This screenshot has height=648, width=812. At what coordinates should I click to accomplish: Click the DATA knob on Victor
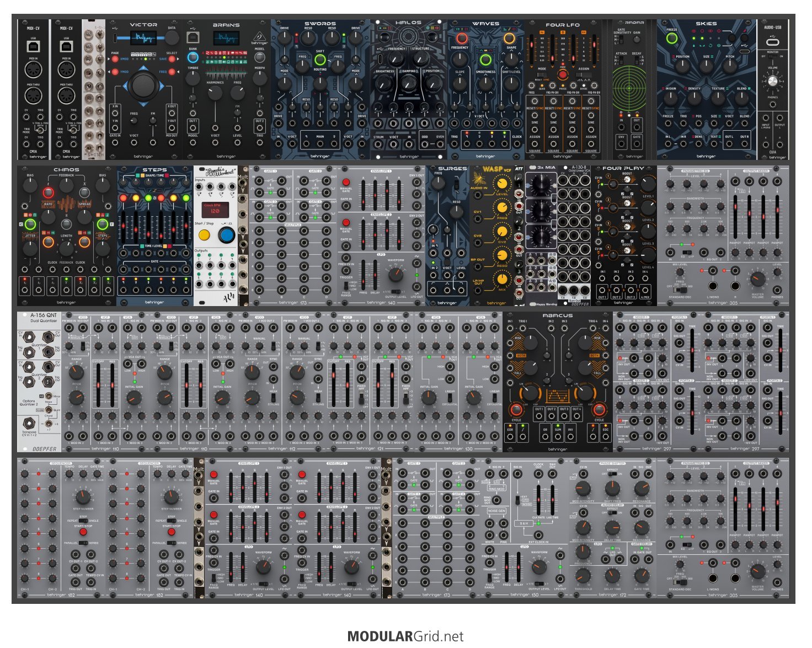coord(172,38)
